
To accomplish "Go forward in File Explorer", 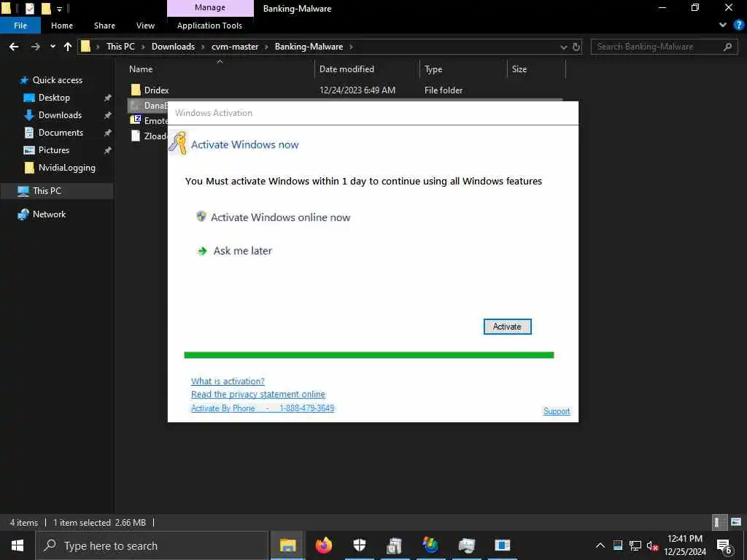I will tap(35, 47).
